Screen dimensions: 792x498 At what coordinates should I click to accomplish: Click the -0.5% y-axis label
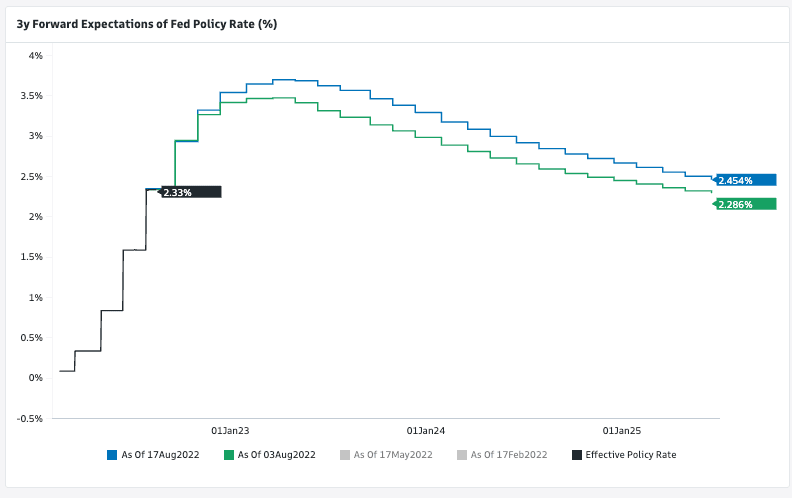coord(30,418)
